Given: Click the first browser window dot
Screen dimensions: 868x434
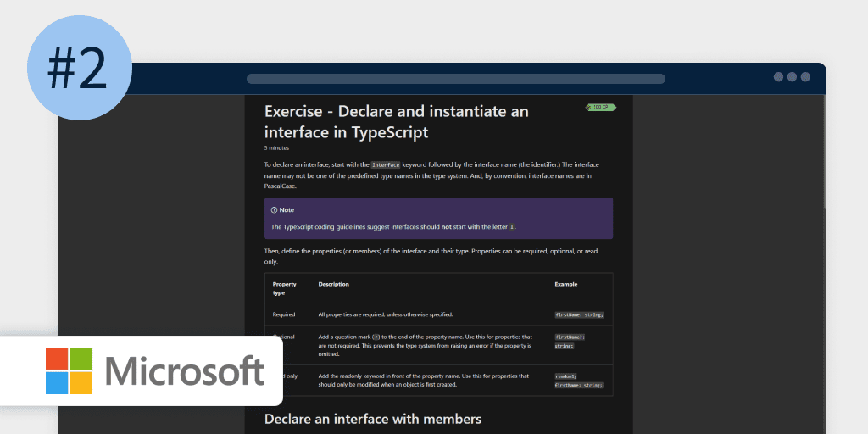Looking at the screenshot, I should pos(778,77).
